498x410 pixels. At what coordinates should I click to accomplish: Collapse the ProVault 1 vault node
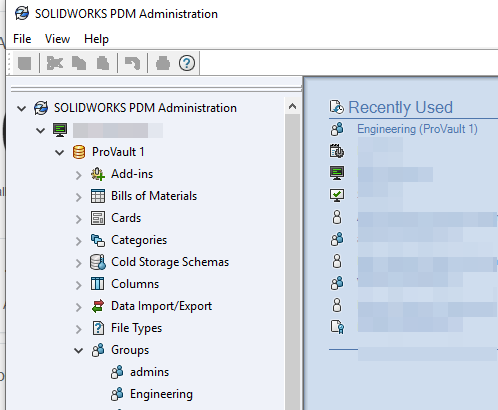(60, 153)
